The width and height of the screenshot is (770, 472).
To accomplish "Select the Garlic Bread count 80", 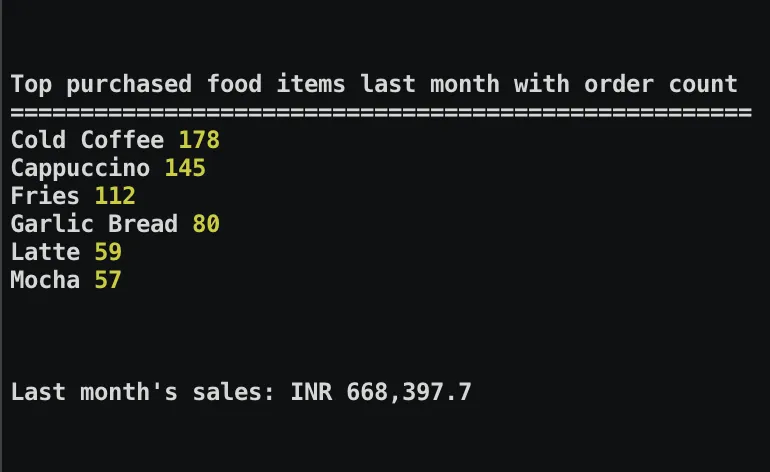I will (206, 224).
